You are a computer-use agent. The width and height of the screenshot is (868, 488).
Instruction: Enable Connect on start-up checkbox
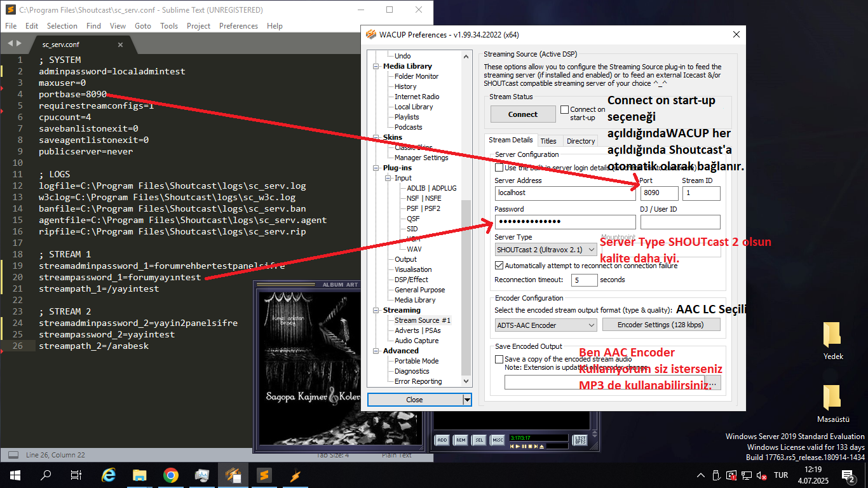pyautogui.click(x=564, y=110)
